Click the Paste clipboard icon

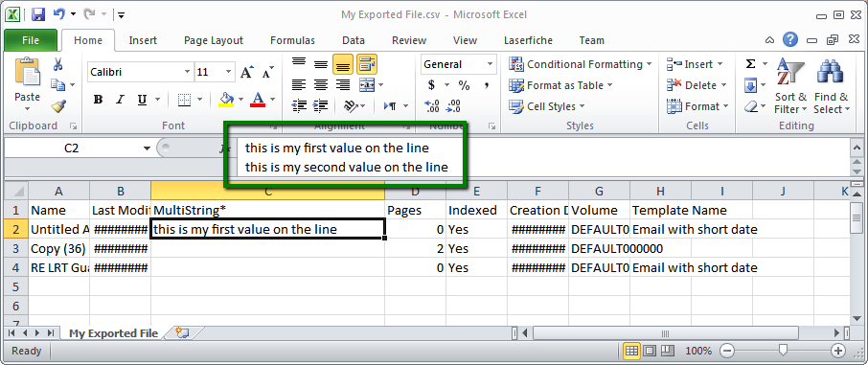pyautogui.click(x=27, y=72)
